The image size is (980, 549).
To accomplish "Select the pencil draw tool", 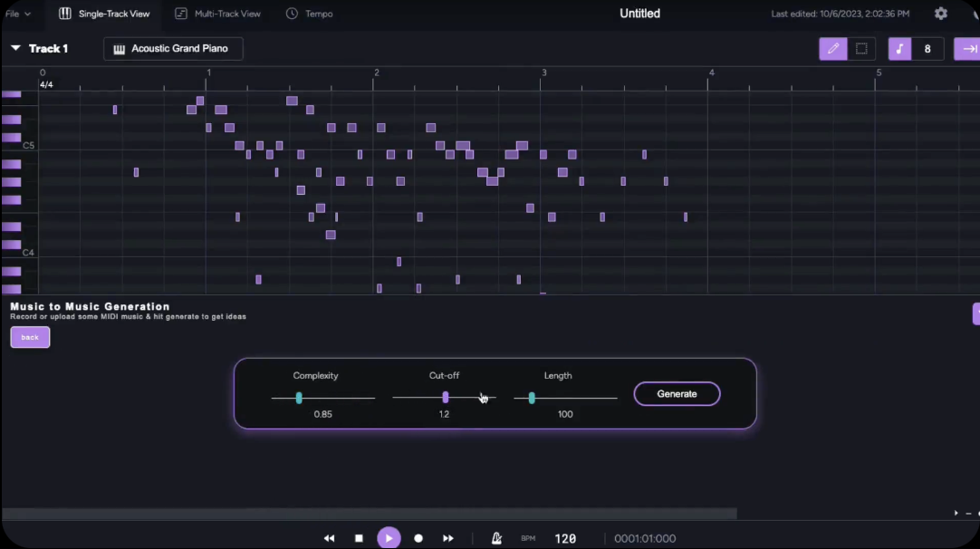I will [832, 48].
